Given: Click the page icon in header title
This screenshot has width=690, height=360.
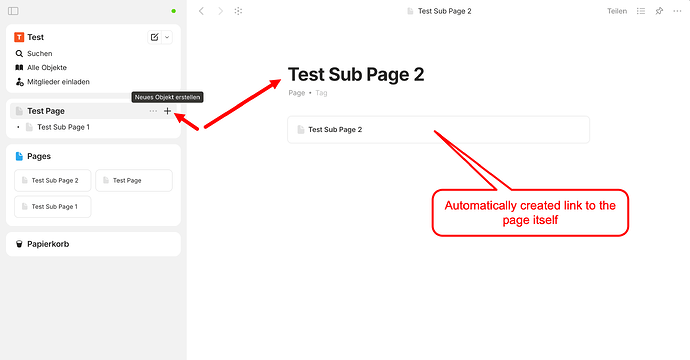Looking at the screenshot, I should [410, 11].
